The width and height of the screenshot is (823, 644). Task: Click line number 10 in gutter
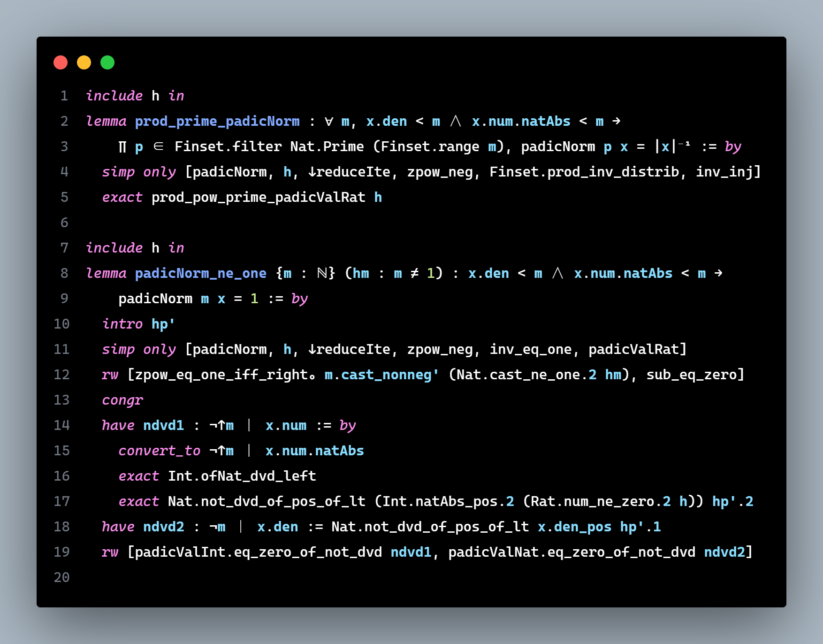61,324
